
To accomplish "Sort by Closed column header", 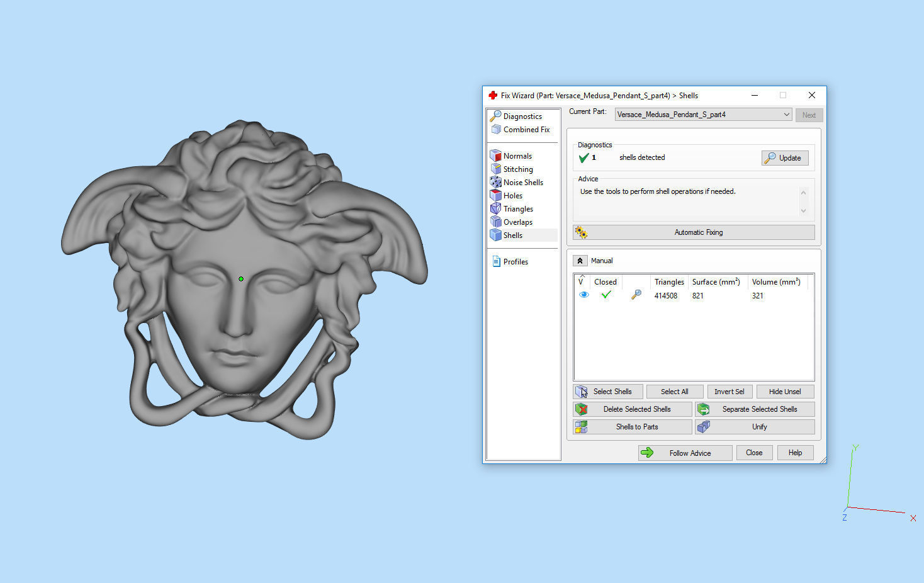I will tap(606, 282).
